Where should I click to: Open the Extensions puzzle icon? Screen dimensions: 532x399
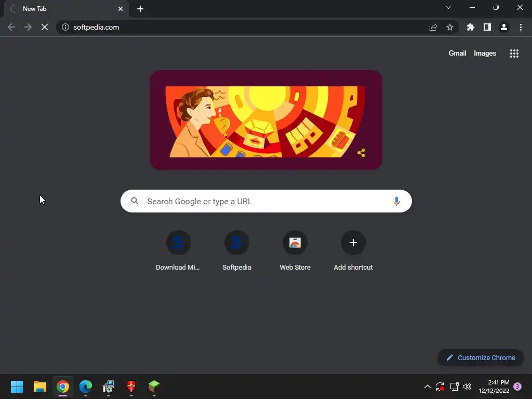(471, 27)
